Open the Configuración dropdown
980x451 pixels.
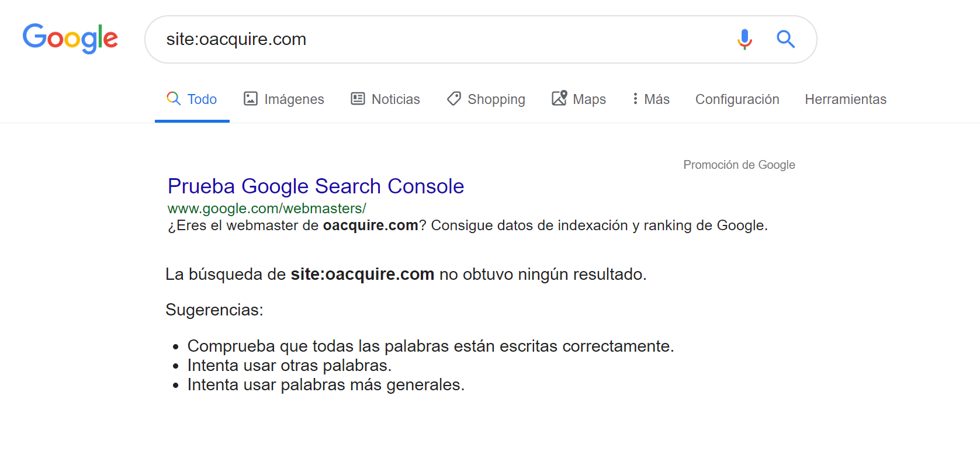pyautogui.click(x=737, y=99)
